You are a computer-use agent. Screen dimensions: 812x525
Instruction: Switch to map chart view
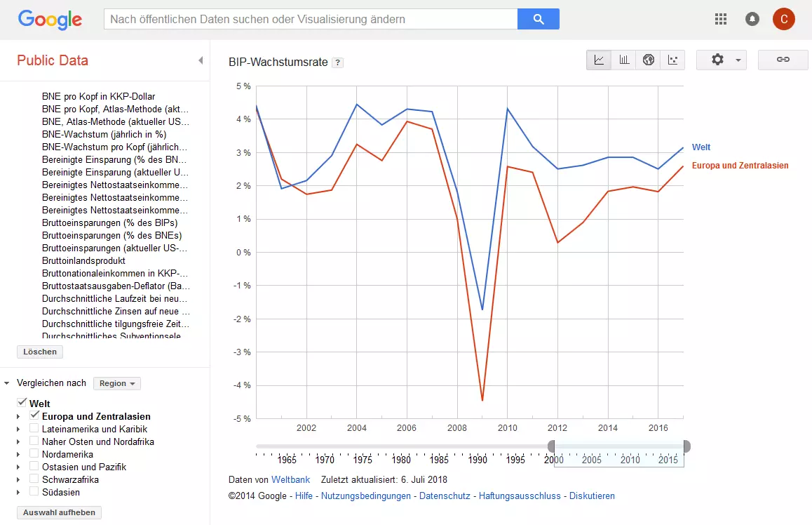[x=649, y=60]
